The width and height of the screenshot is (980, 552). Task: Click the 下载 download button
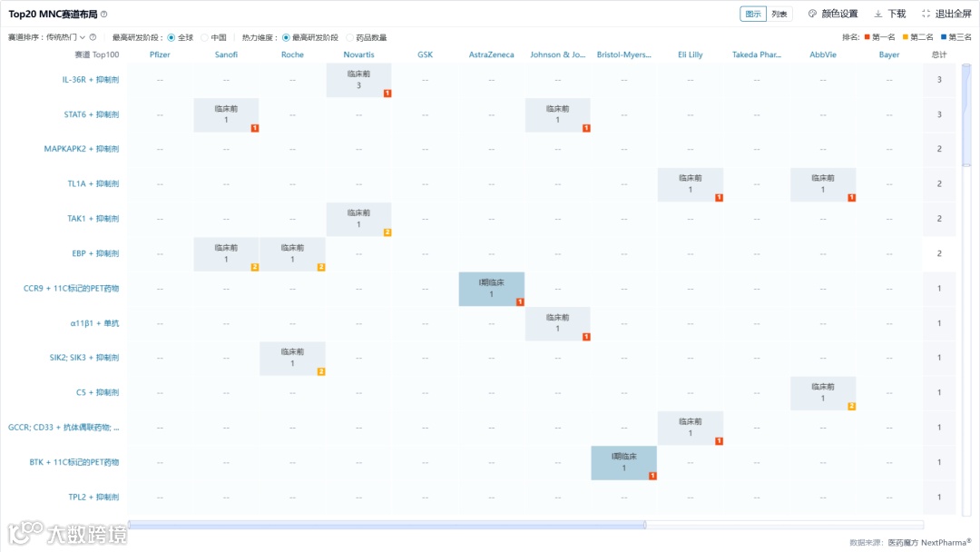tap(890, 14)
